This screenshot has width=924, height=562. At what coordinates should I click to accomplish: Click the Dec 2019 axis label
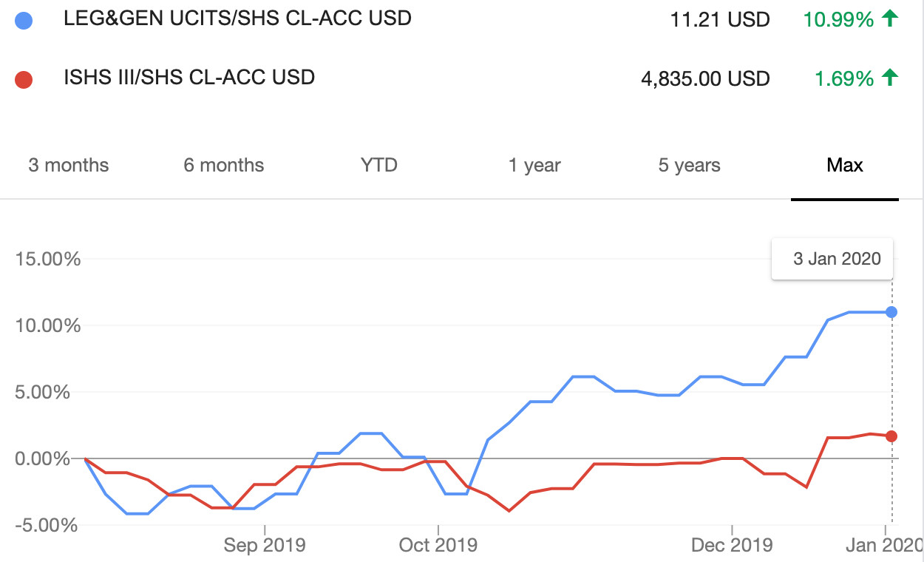coord(732,545)
